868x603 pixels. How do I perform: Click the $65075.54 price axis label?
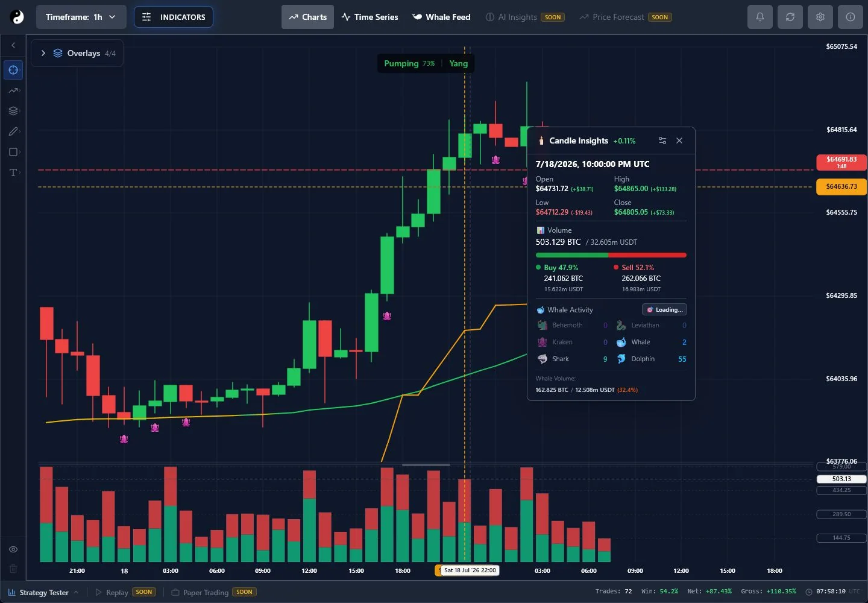(841, 46)
